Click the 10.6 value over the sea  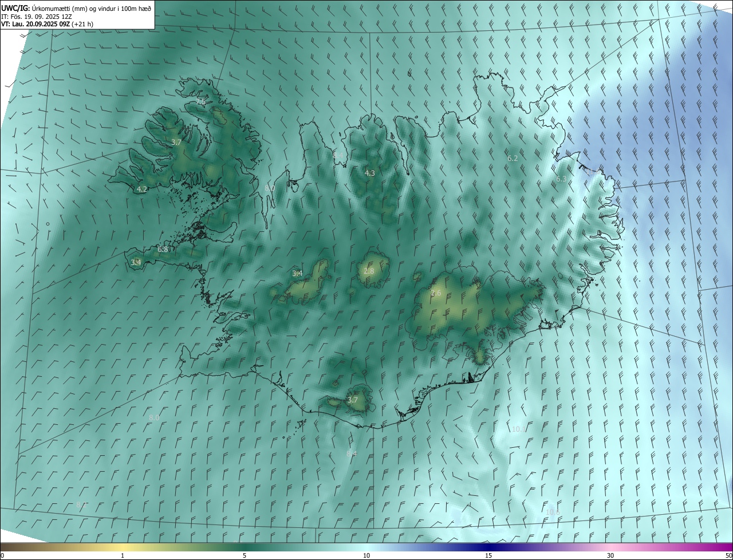[553, 512]
